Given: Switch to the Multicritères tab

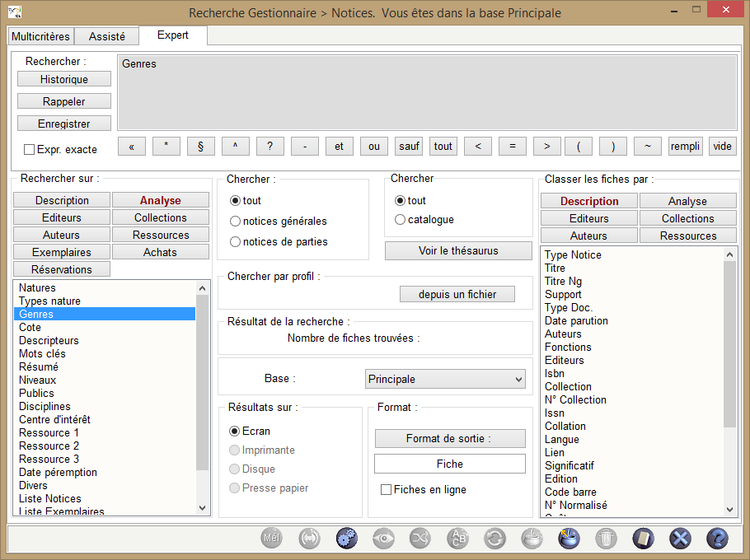Looking at the screenshot, I should point(40,37).
